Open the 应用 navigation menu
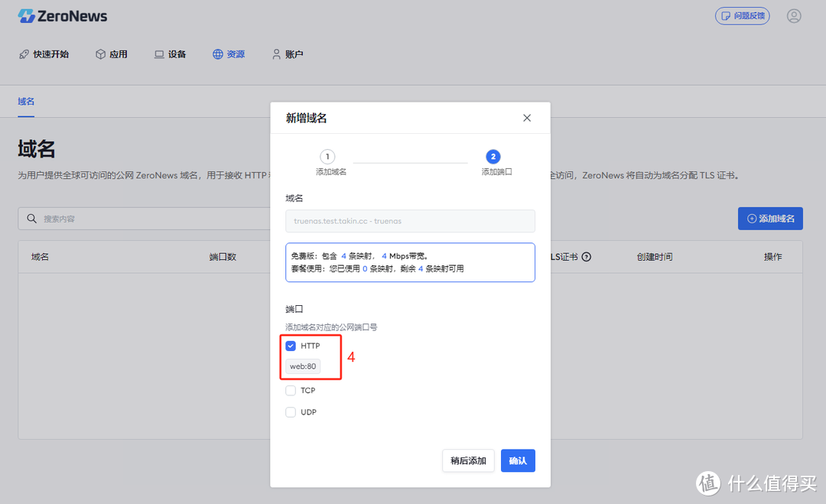 (x=112, y=54)
